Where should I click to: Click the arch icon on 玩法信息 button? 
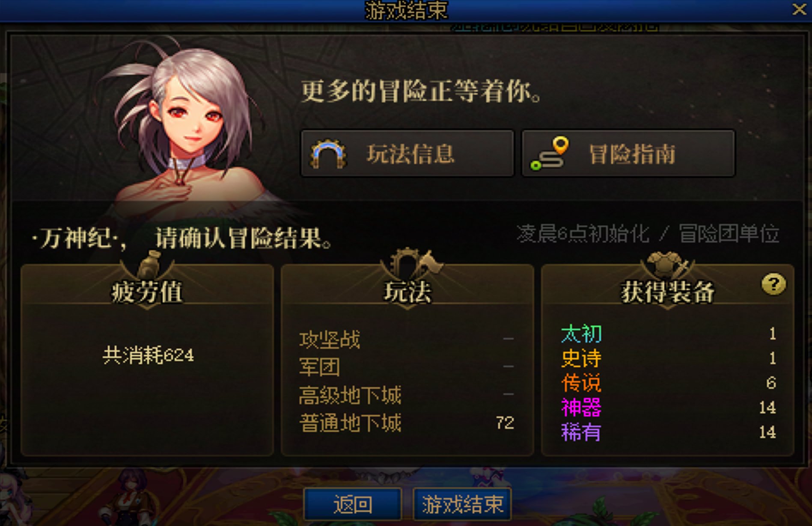point(328,154)
